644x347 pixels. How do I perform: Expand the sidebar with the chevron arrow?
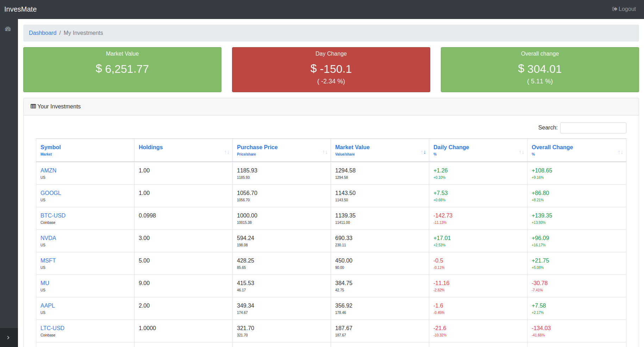tap(8, 337)
